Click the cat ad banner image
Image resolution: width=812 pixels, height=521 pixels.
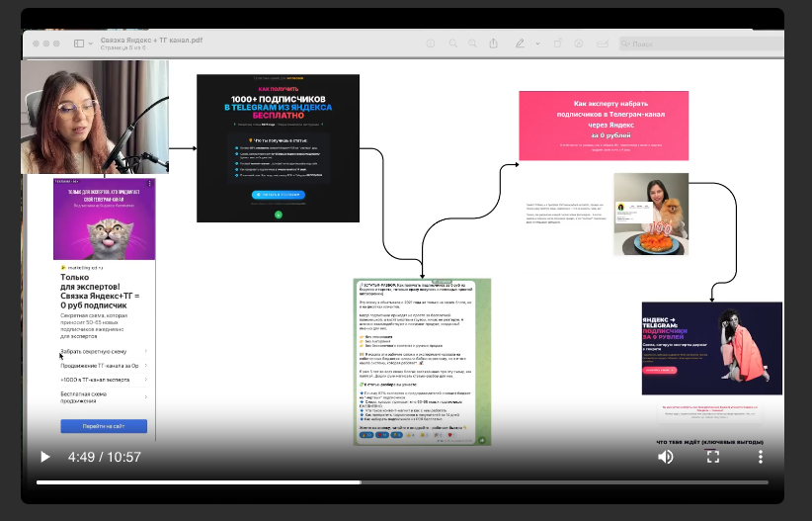(x=104, y=218)
